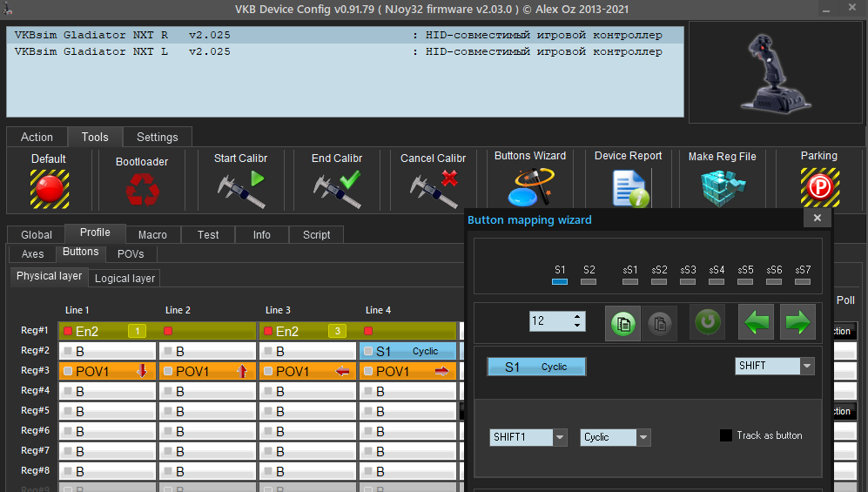Click the Line 2 column header
Image resolution: width=868 pixels, height=492 pixels.
click(178, 310)
